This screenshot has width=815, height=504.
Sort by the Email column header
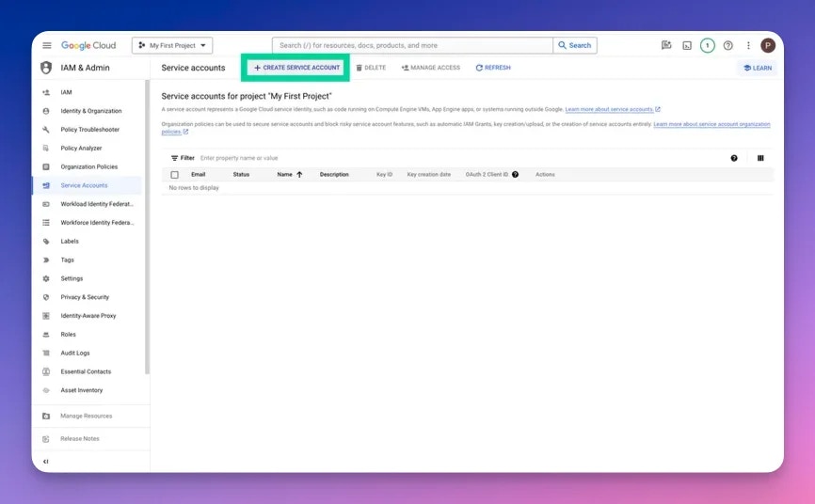[x=198, y=175]
